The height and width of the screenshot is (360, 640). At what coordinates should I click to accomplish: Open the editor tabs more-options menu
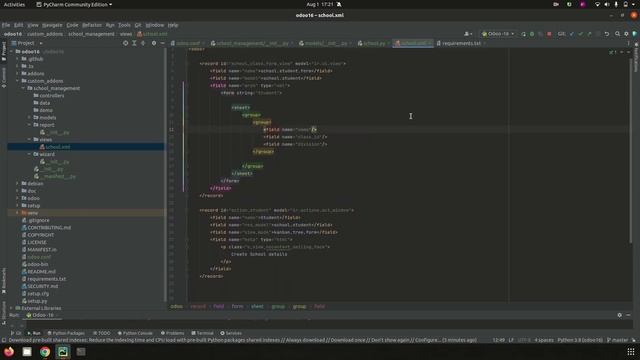628,43
